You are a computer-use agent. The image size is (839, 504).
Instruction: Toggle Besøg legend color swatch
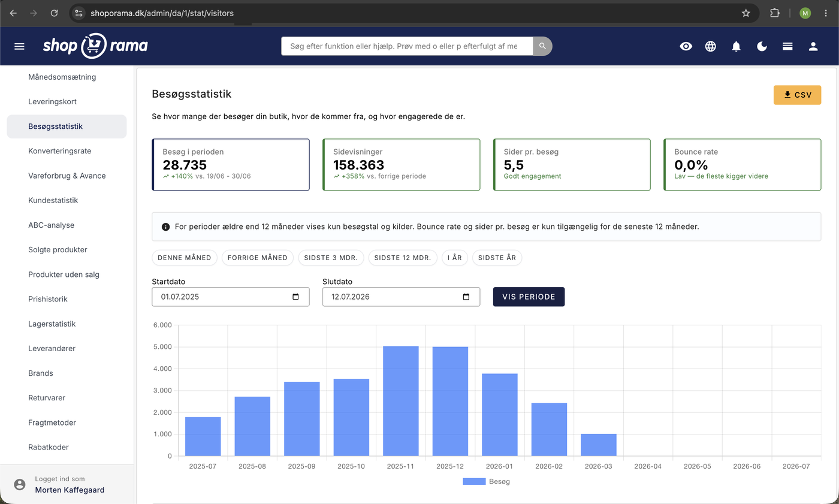474,481
